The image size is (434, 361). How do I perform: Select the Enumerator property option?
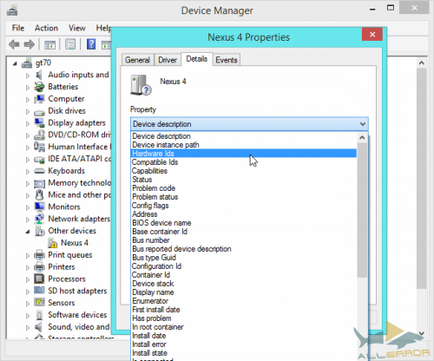(244, 301)
